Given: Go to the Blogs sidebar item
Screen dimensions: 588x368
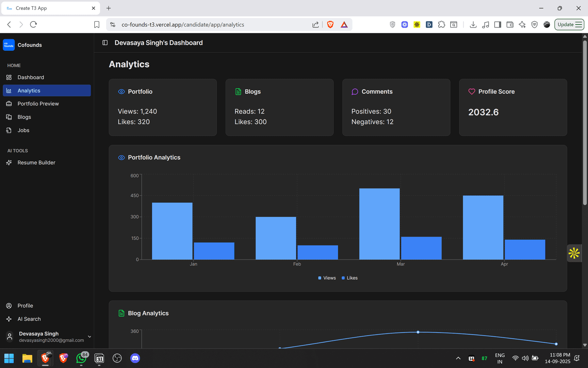Looking at the screenshot, I should (x=24, y=117).
